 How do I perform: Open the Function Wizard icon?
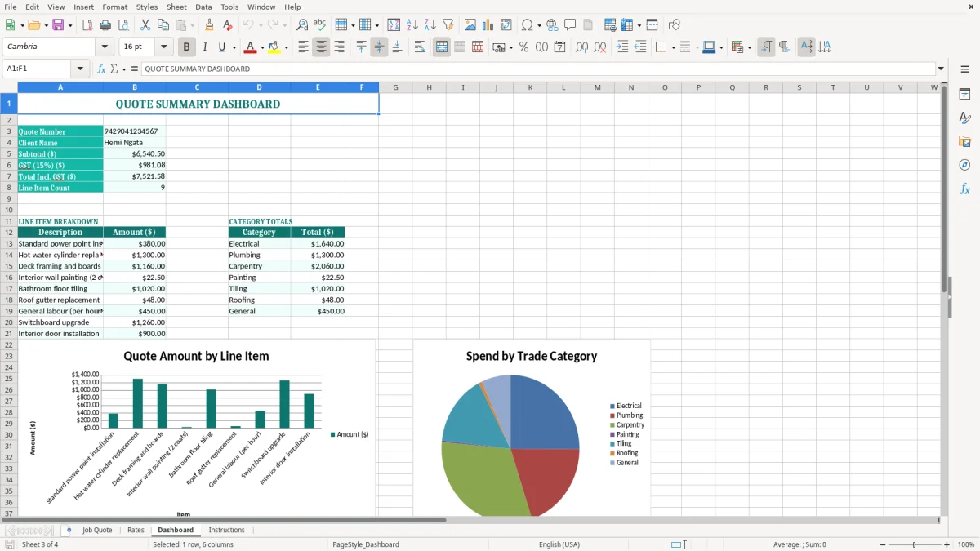click(x=102, y=69)
